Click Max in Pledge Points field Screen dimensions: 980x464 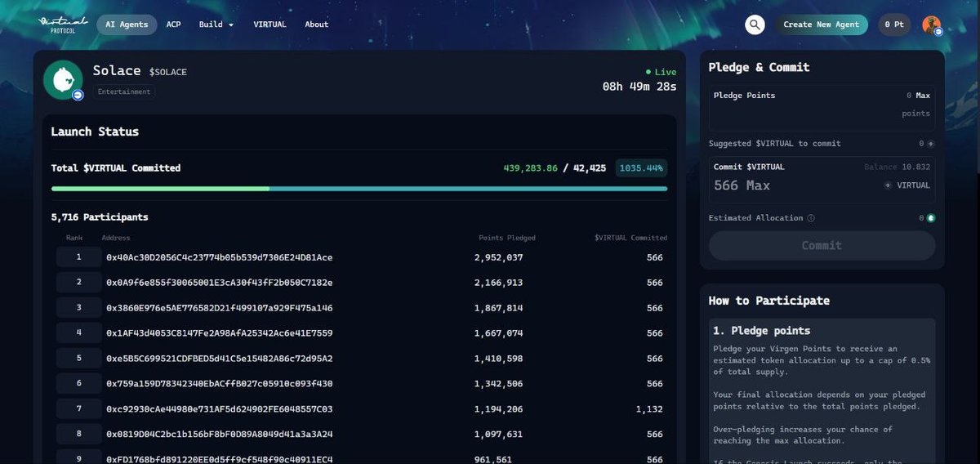pos(923,96)
